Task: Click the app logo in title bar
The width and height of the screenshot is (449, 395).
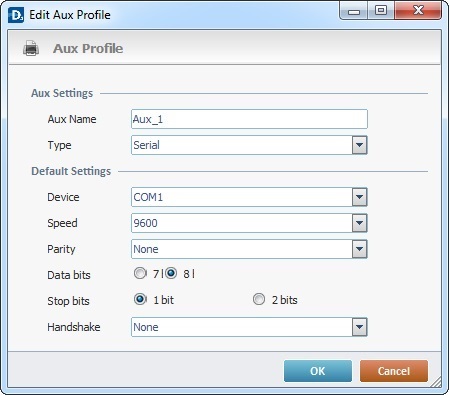Action: [16, 15]
